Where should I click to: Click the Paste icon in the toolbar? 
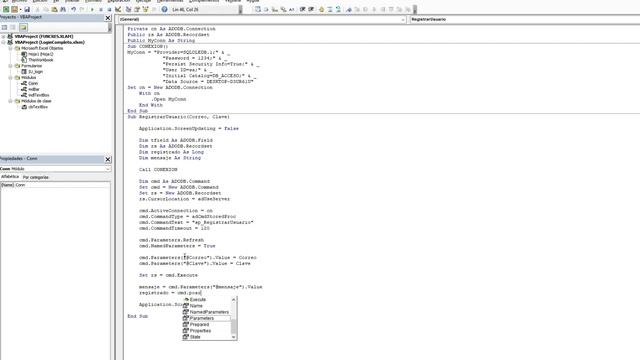pyautogui.click(x=54, y=9)
